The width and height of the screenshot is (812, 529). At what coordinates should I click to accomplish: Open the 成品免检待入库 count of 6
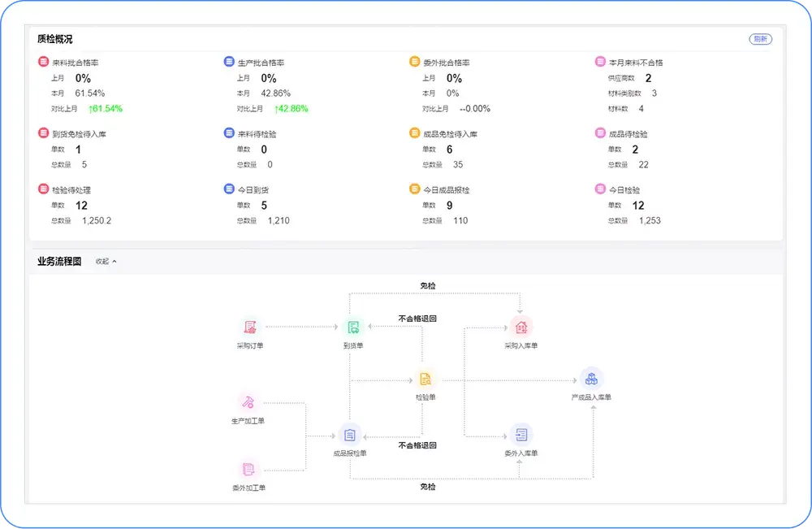click(x=450, y=150)
